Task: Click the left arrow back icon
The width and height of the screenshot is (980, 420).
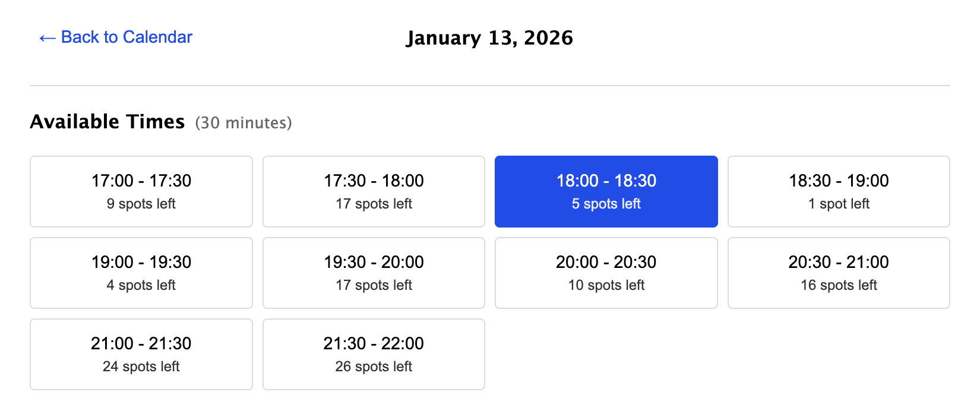Action: point(47,39)
